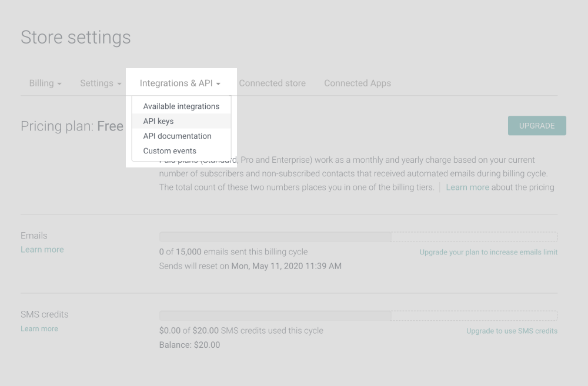Image resolution: width=588 pixels, height=386 pixels.
Task: Click the Store settings page heading
Action: [76, 38]
